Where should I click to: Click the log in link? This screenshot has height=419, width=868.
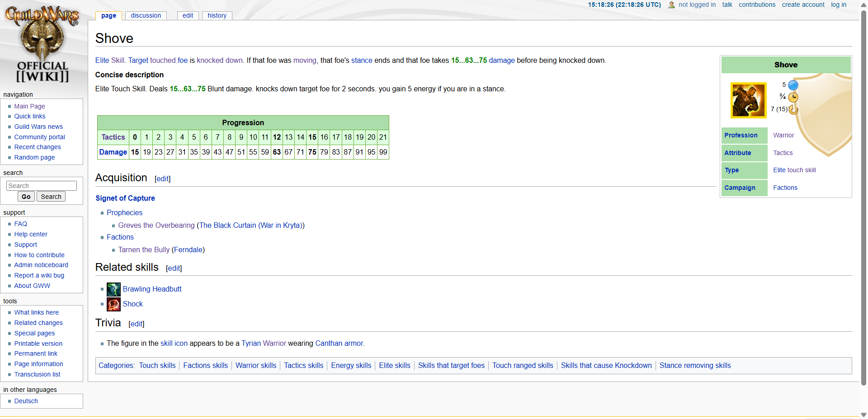pos(839,5)
